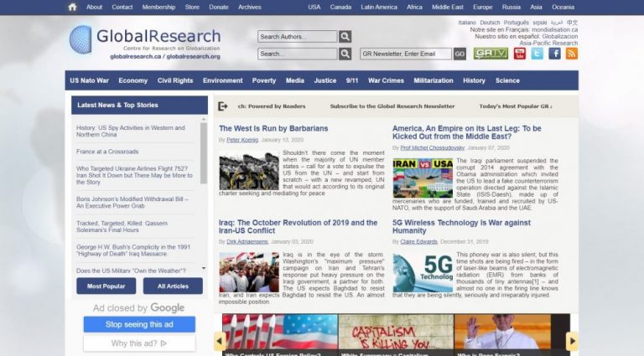Click the ticker exit arrow icon
This screenshot has height=356, width=644.
tap(223, 106)
